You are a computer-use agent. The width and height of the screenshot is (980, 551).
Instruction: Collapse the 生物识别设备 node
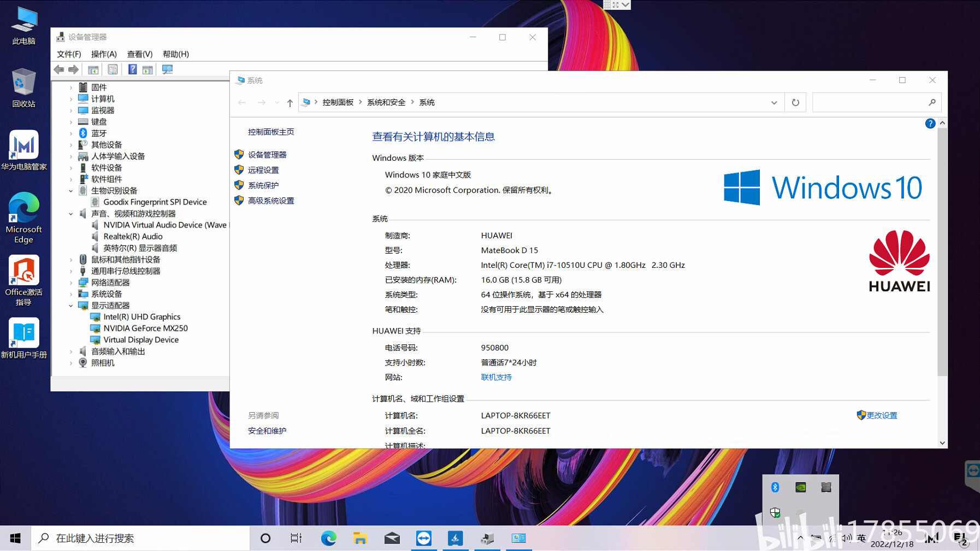71,191
